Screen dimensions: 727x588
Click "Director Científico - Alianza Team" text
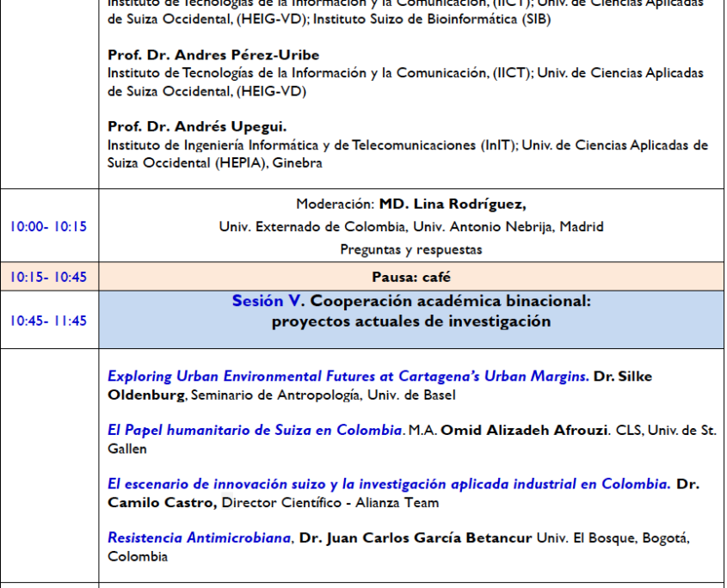point(342,503)
